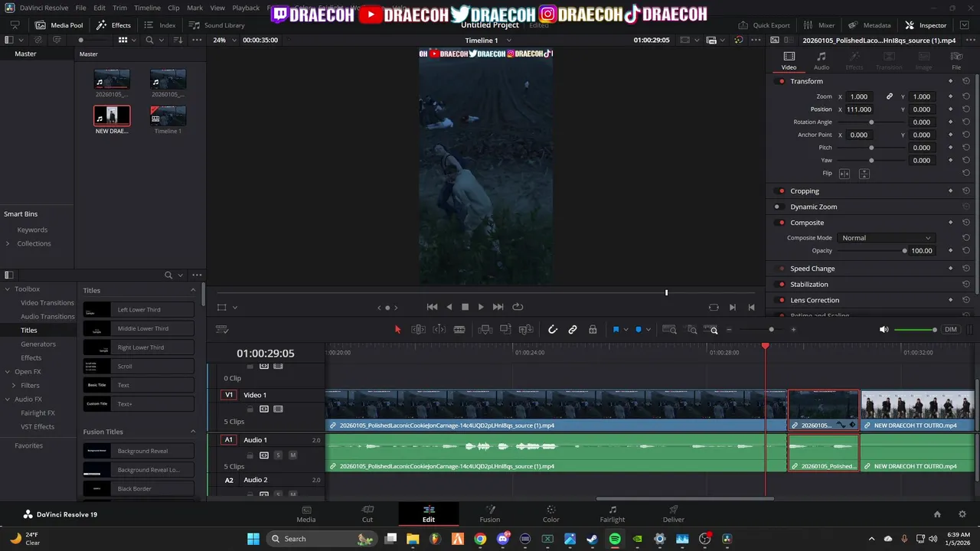The width and height of the screenshot is (980, 551).
Task: Activate the Trim Edit Mode tool
Action: tap(418, 330)
